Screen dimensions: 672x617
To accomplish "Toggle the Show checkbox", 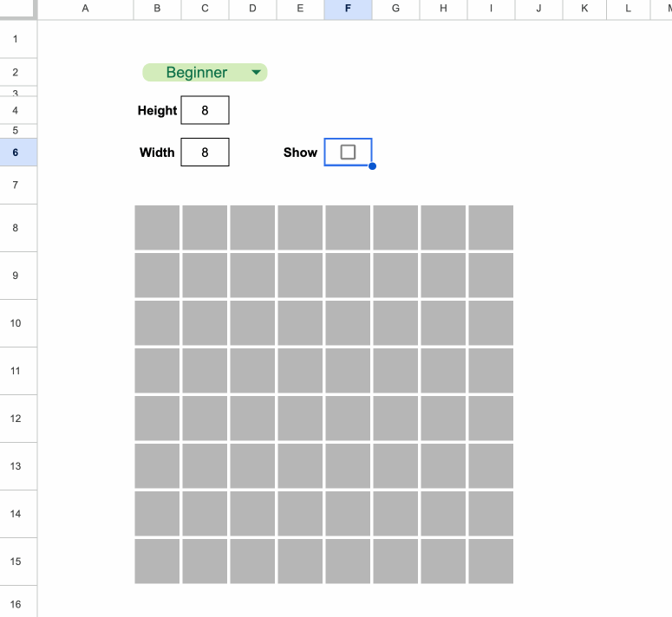I will click(348, 153).
